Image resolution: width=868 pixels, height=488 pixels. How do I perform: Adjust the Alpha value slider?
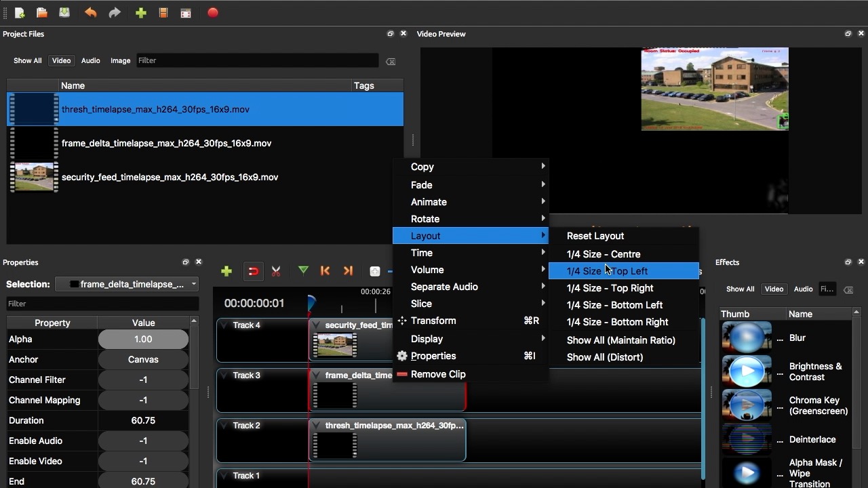(x=143, y=339)
